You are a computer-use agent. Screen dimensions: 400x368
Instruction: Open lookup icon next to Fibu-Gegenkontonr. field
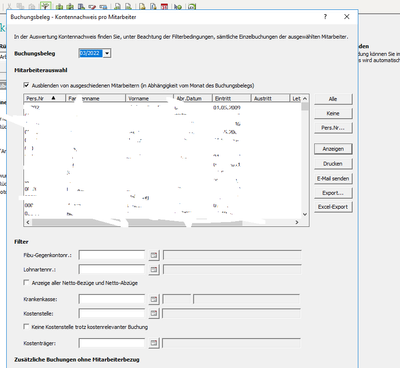click(x=154, y=255)
